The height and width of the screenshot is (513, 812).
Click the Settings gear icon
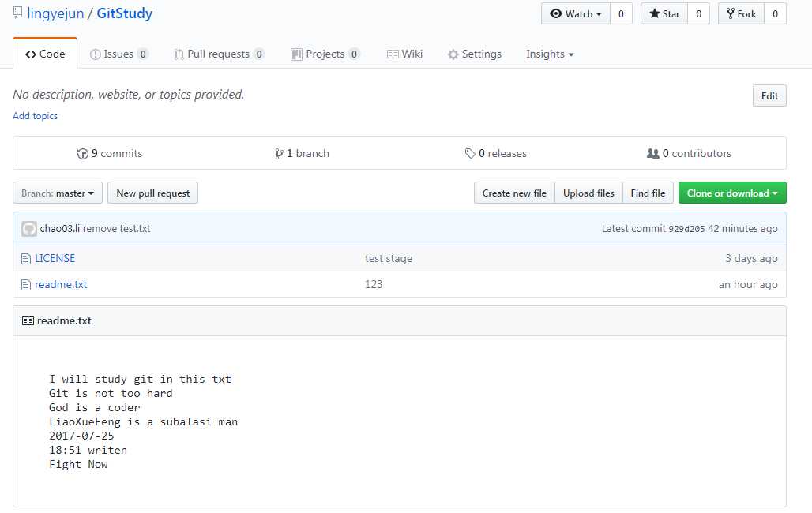coord(453,54)
